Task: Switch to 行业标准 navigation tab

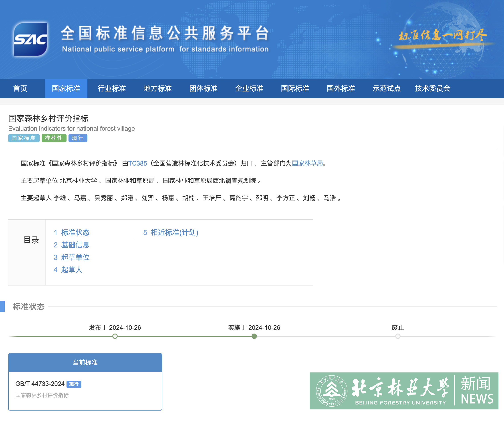Action: (x=112, y=88)
